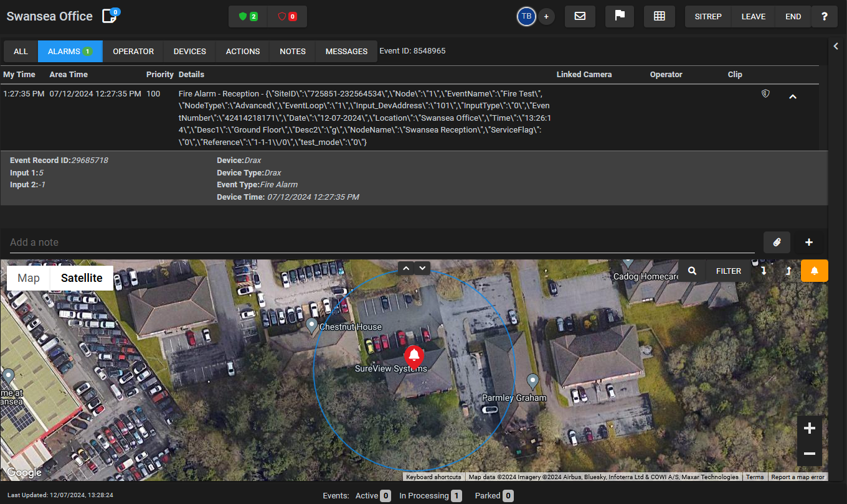The width and height of the screenshot is (847, 504).
Task: Expand the right side panel chevron
Action: click(836, 46)
